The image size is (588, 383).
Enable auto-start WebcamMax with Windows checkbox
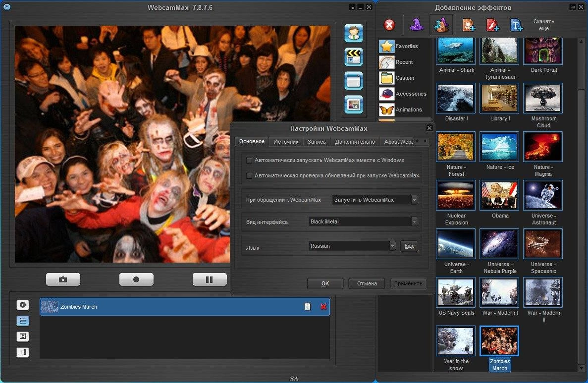(x=249, y=160)
